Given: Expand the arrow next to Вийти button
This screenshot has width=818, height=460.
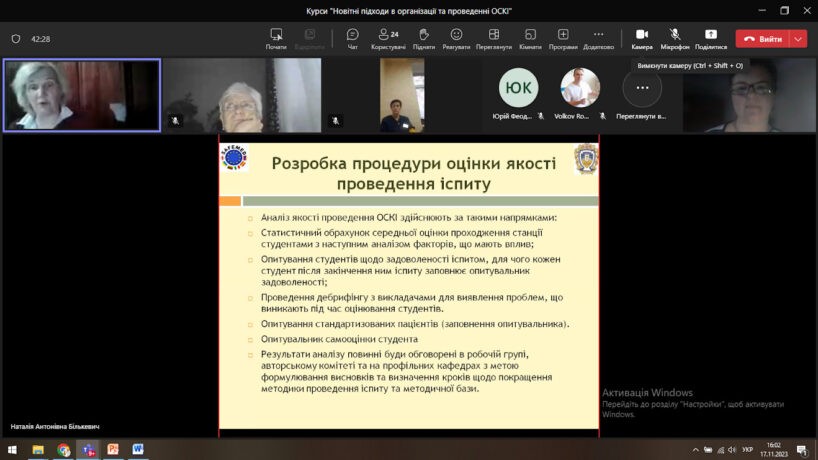Looking at the screenshot, I should click(x=798, y=39).
